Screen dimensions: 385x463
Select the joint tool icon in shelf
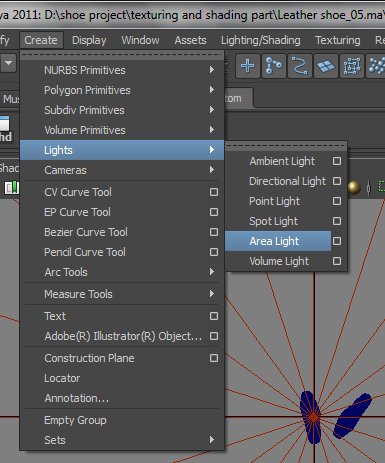(x=274, y=66)
